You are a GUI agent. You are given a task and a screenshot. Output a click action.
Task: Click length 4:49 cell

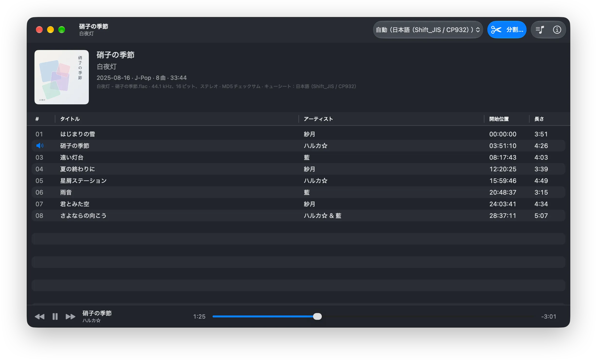pyautogui.click(x=541, y=181)
